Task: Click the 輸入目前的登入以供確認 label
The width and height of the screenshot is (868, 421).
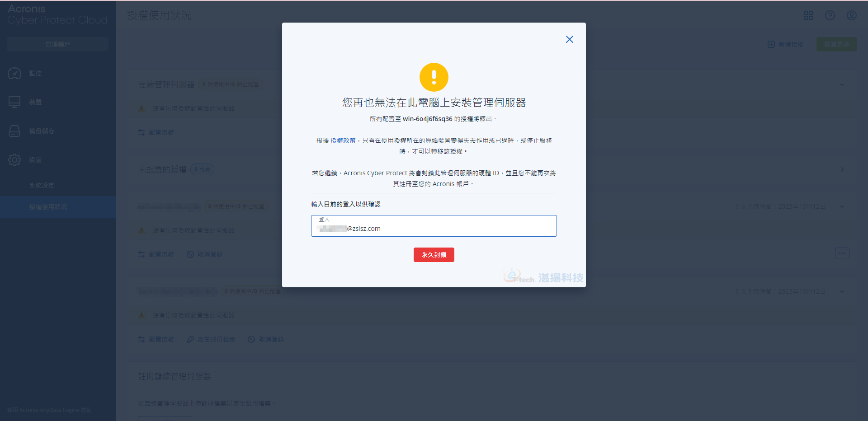Action: pos(346,204)
